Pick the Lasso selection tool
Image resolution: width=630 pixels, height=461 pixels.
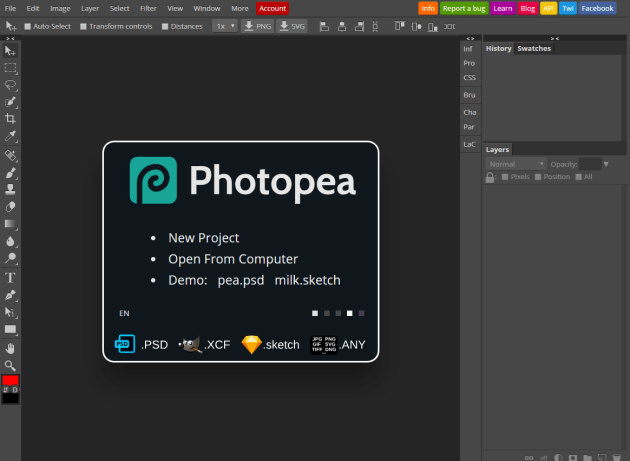tap(10, 85)
